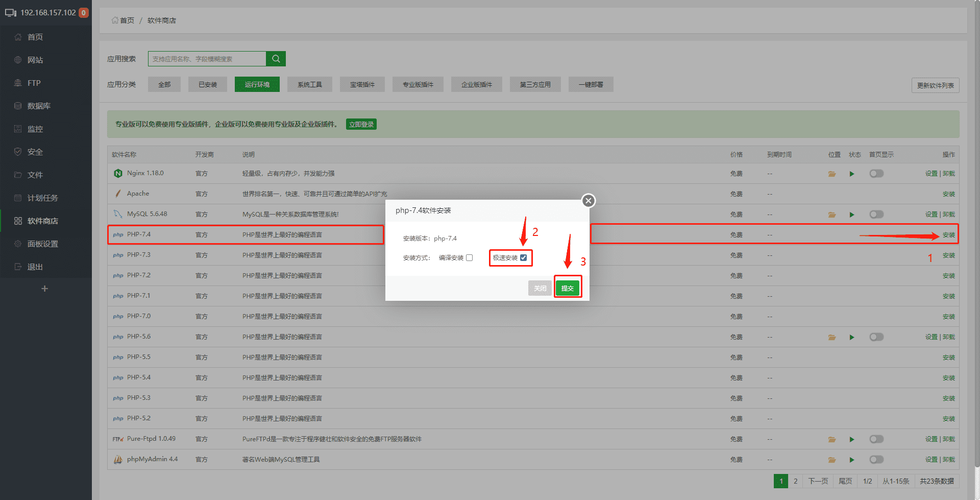980x500 pixels.
Task: Open the Nginx folder location icon
Action: pyautogui.click(x=832, y=174)
